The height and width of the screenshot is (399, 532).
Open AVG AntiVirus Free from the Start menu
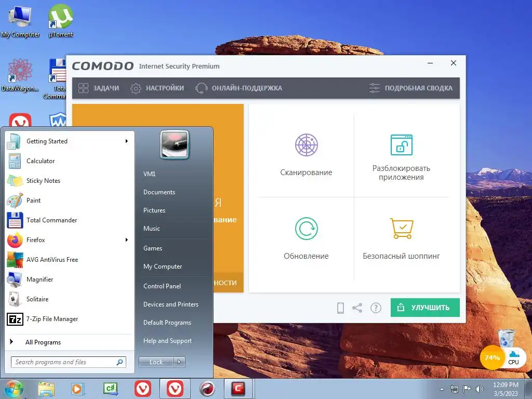tap(69, 260)
